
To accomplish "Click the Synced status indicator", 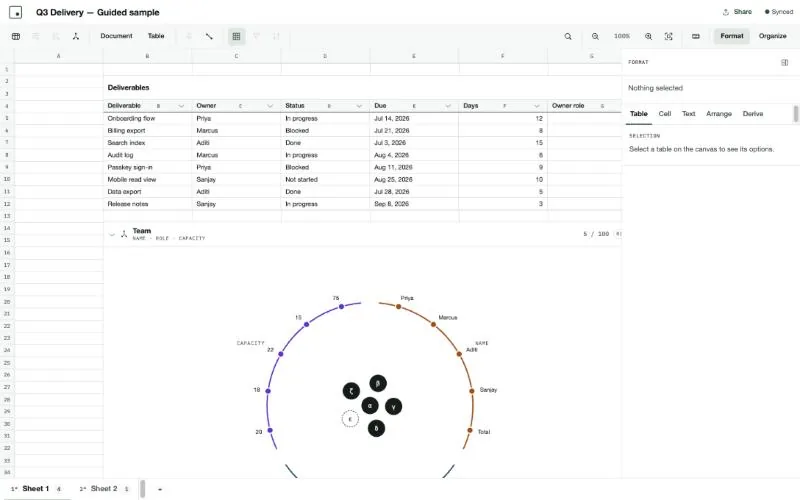I will coord(779,12).
